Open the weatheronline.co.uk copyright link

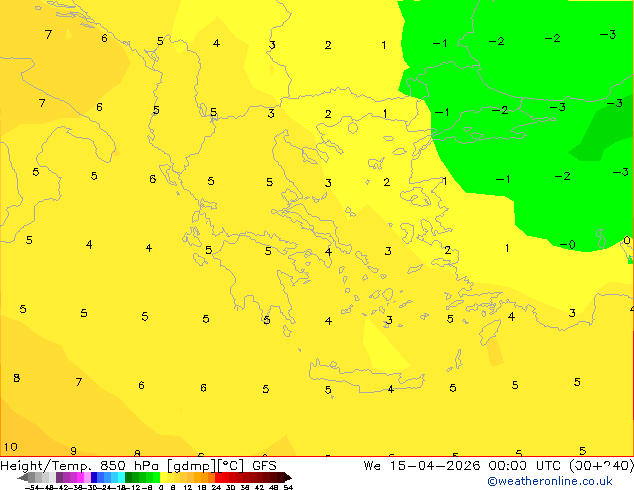click(550, 481)
